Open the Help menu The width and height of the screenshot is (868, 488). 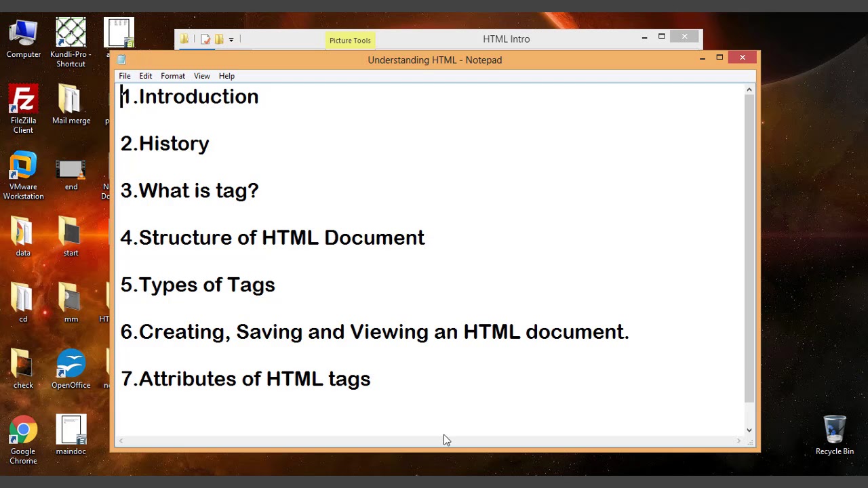tap(226, 76)
